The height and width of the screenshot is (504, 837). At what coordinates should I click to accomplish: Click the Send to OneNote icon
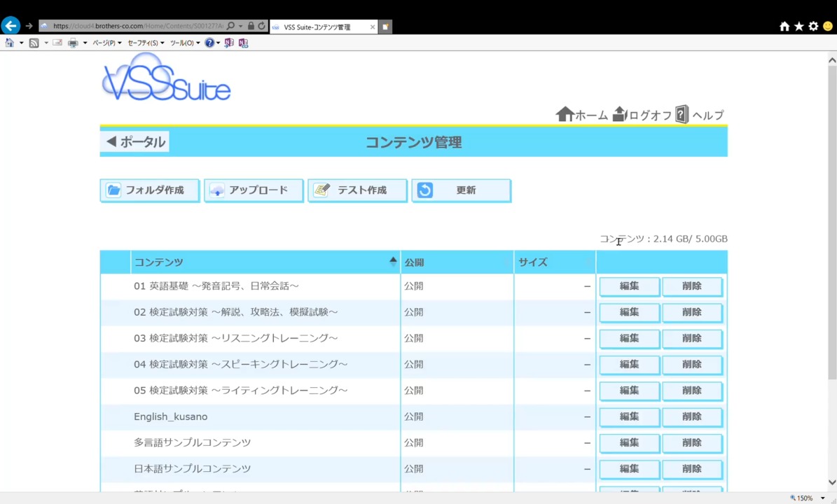click(229, 43)
